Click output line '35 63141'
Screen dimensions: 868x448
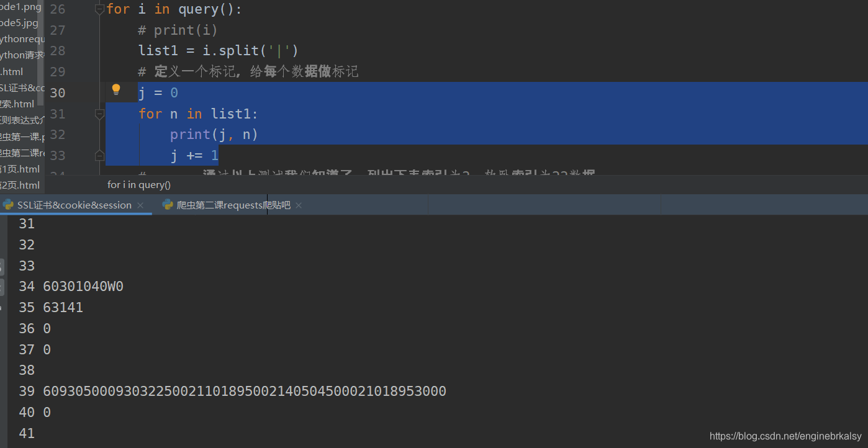click(x=51, y=308)
